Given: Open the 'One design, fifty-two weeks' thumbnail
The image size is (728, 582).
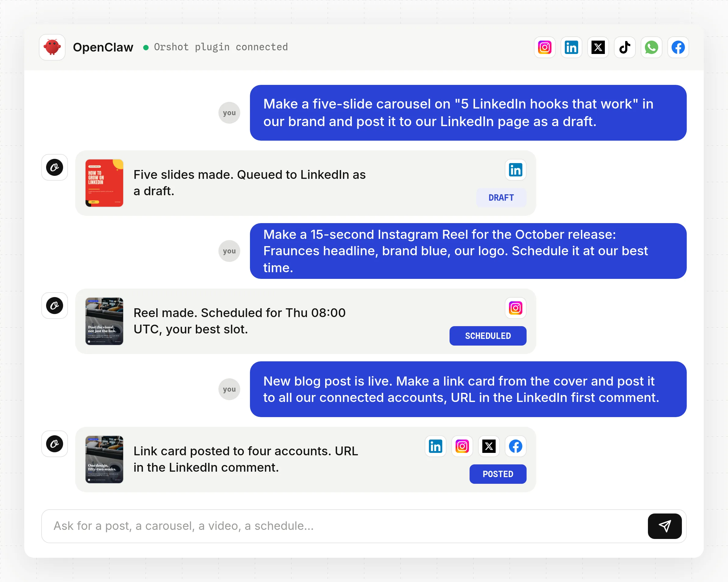Looking at the screenshot, I should click(104, 460).
